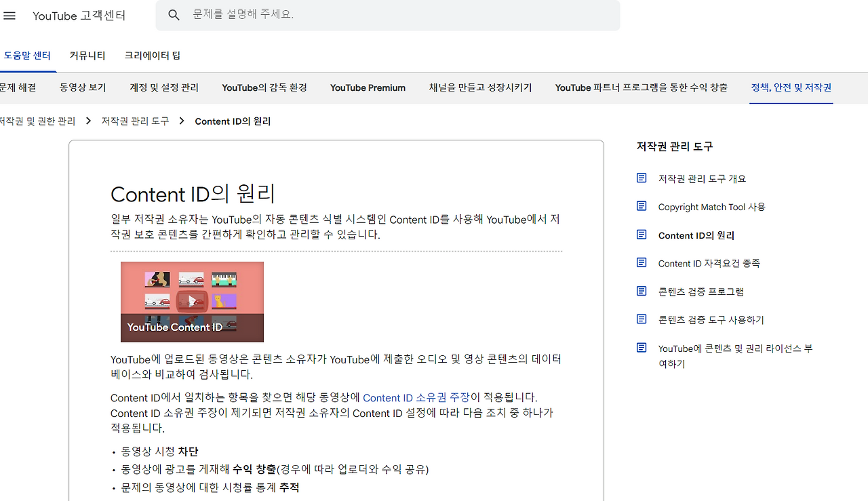Open the Copyright Match Tool 사용 article
Image resolution: width=868 pixels, height=501 pixels.
pyautogui.click(x=711, y=206)
